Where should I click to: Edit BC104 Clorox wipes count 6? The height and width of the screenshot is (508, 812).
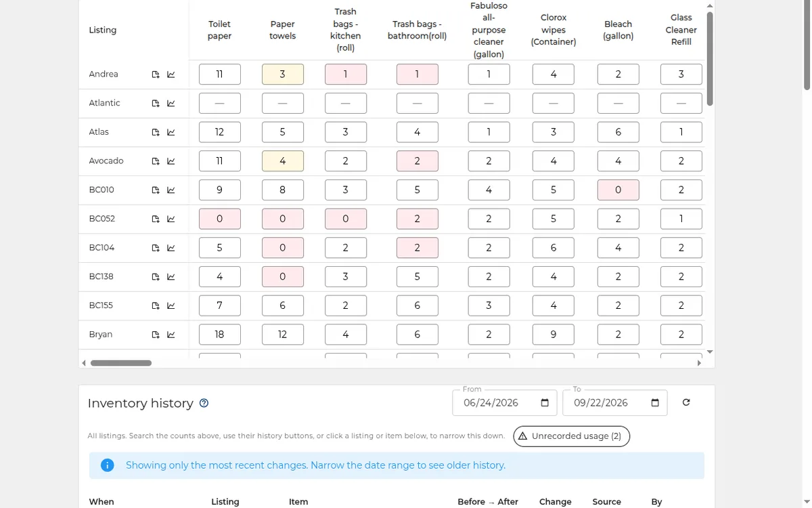click(554, 248)
